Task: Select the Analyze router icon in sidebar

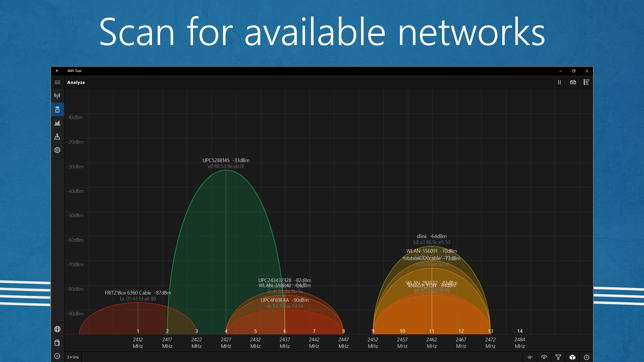Action: 57,109
